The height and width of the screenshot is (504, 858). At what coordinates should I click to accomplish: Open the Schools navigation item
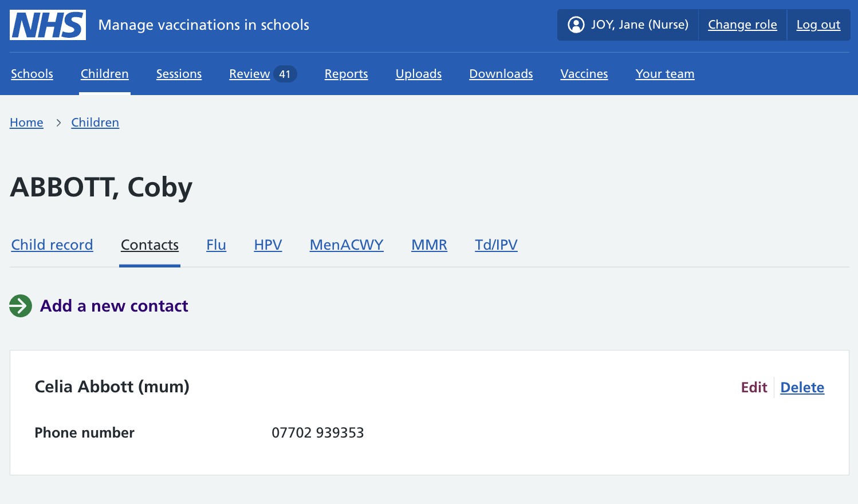coord(32,74)
